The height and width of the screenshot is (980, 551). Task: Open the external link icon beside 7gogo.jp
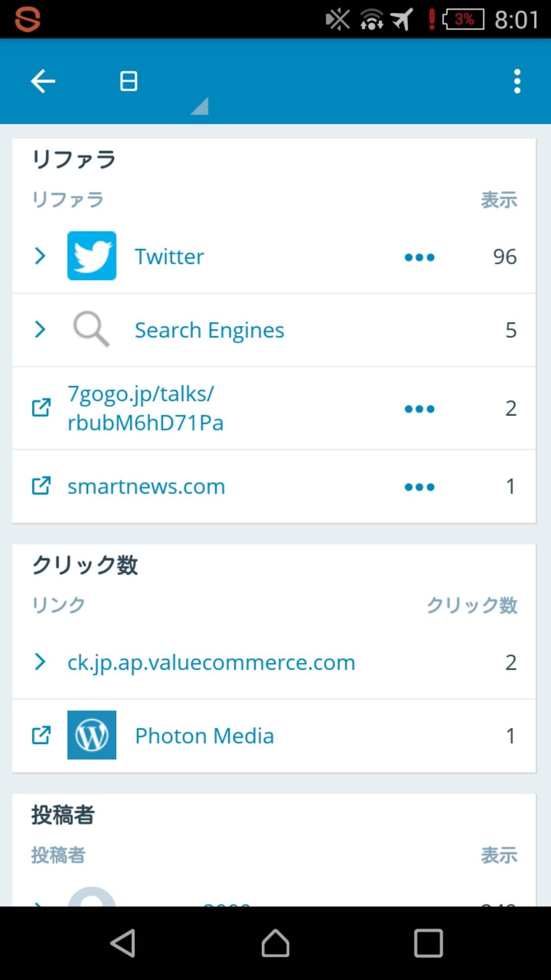point(41,408)
